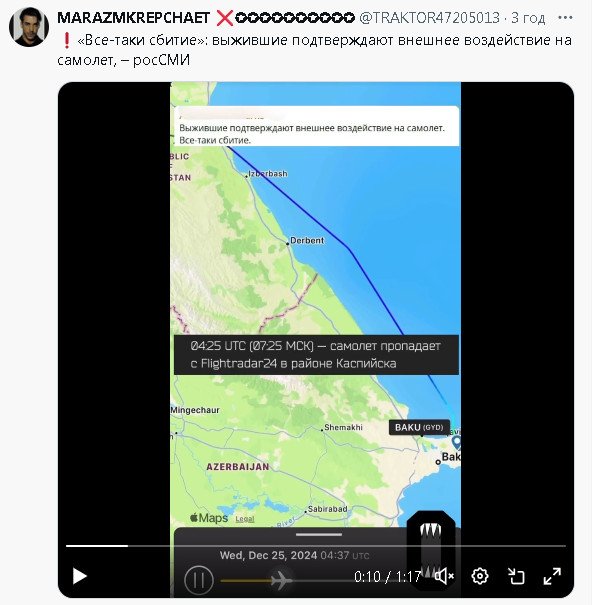Viewport: 592px width, 605px height.
Task: Click the watermark logo with fangs
Action: (x=431, y=550)
